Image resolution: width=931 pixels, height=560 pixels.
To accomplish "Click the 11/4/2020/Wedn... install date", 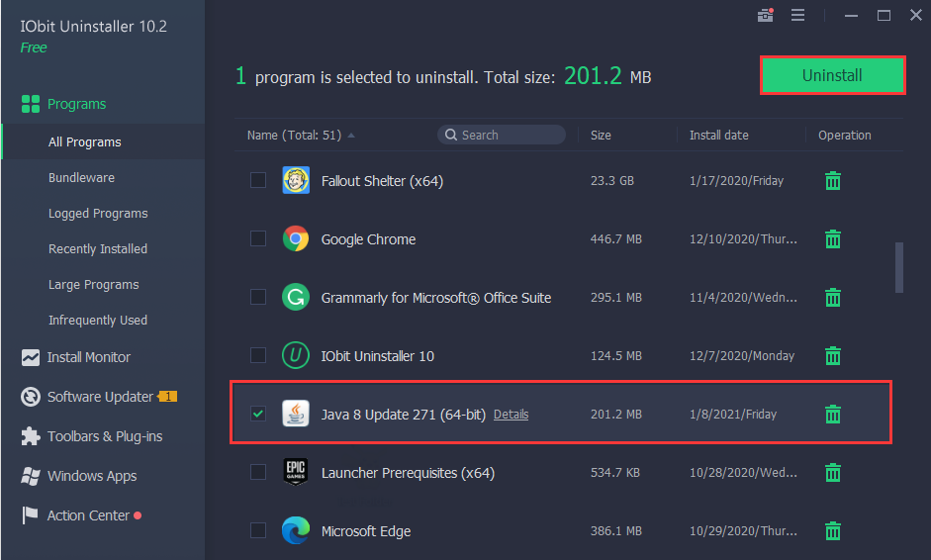I will coord(743,298).
